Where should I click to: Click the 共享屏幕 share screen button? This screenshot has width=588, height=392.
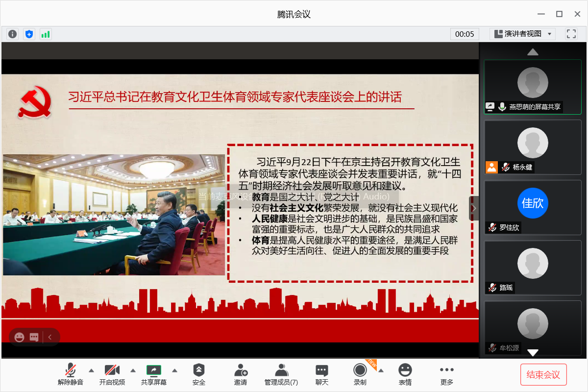point(154,374)
